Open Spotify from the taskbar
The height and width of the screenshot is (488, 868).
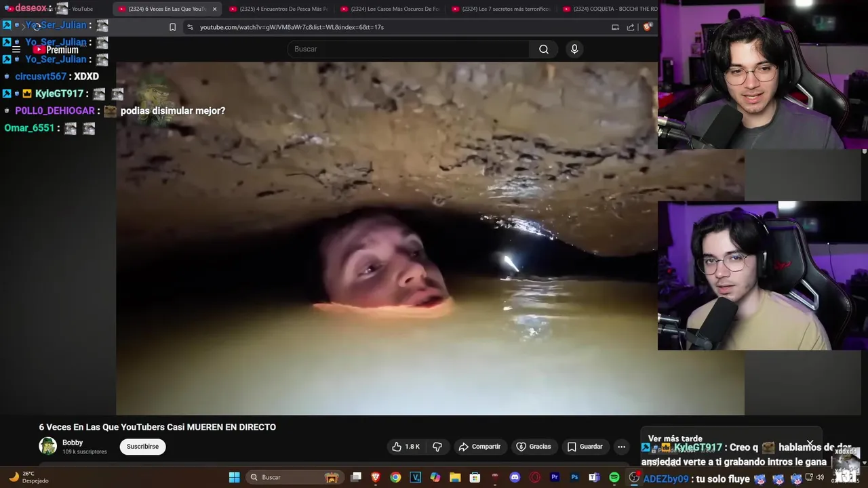(x=614, y=477)
